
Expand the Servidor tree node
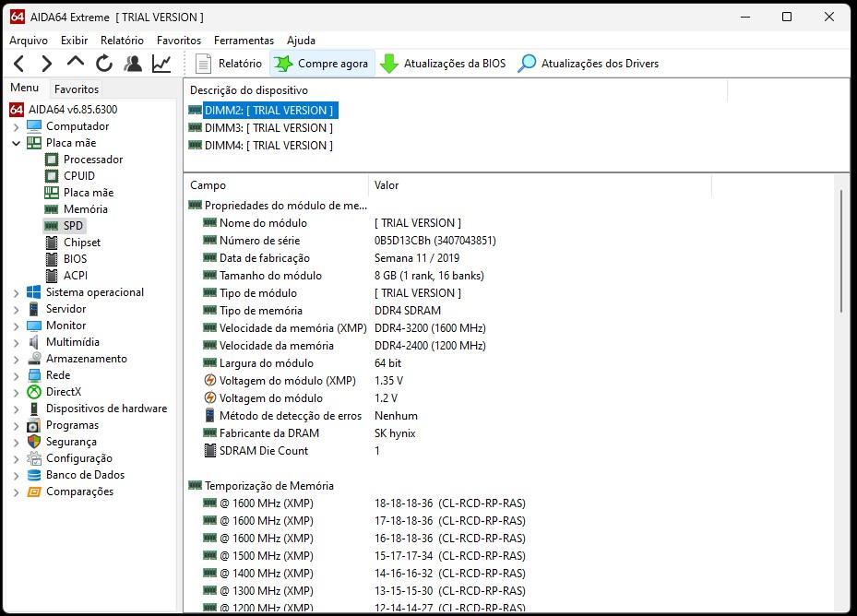tap(16, 309)
